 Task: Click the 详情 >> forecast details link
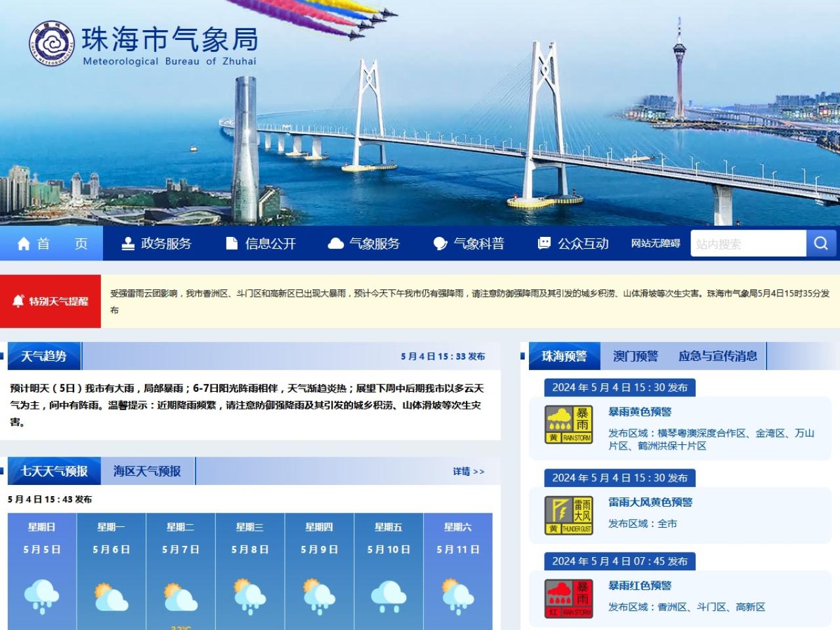coord(468,471)
